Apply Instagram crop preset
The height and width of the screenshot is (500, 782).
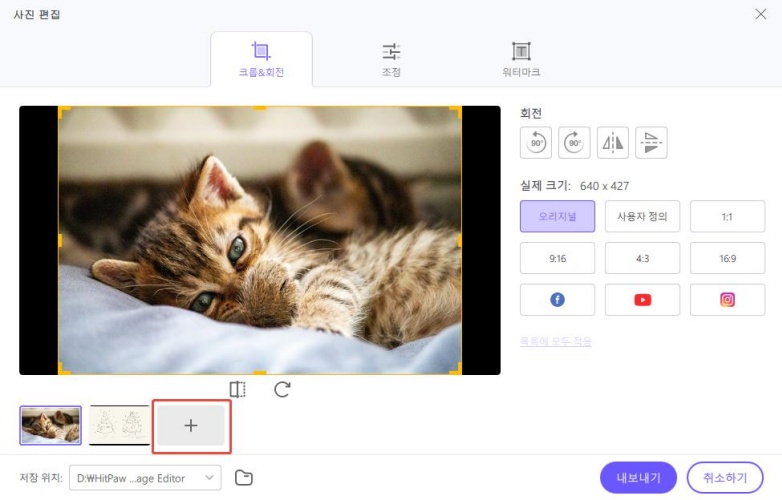pyautogui.click(x=727, y=300)
